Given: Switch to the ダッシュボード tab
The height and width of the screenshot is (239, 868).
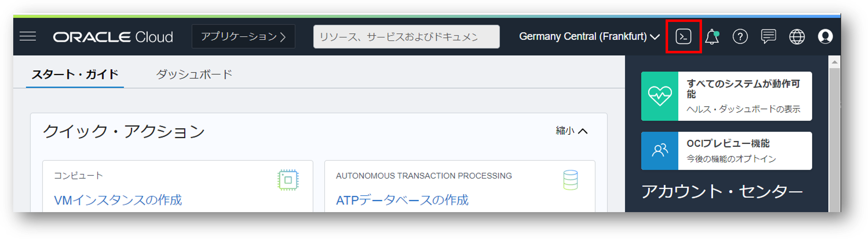Looking at the screenshot, I should (194, 74).
